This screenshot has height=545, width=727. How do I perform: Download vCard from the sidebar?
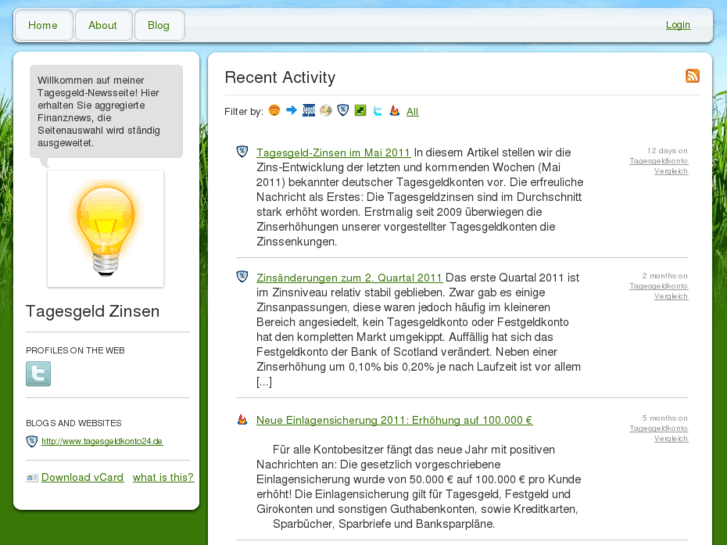pos(82,478)
